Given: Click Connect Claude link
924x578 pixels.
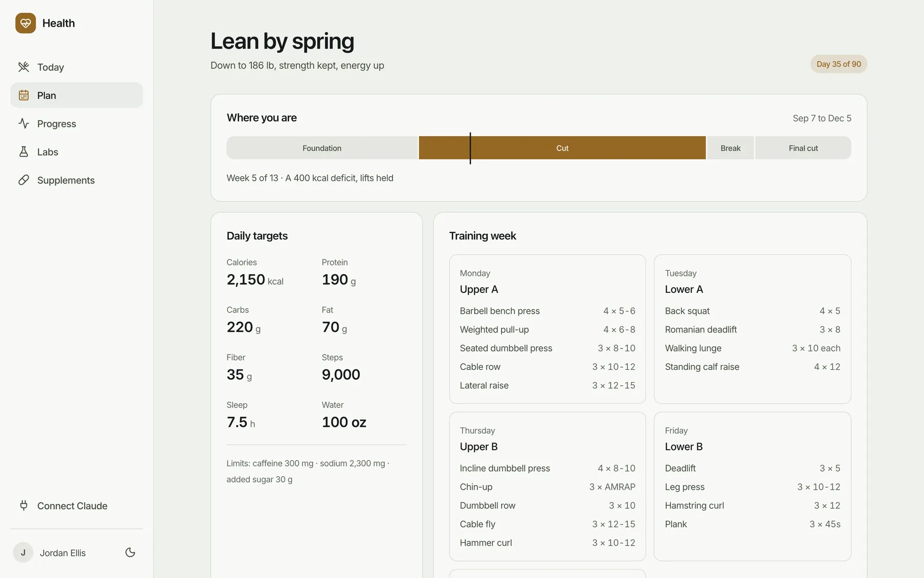Looking at the screenshot, I should coord(76,506).
